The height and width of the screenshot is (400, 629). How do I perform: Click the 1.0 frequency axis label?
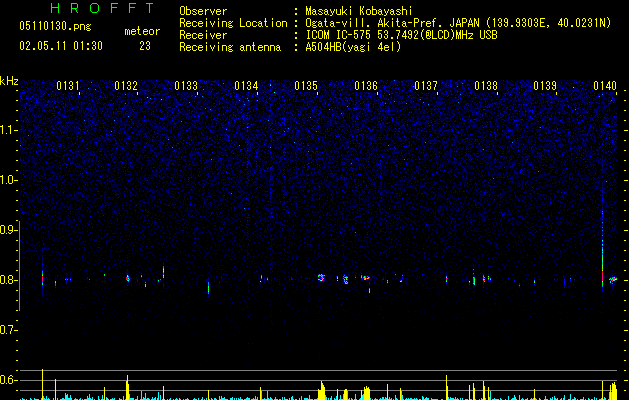[x=8, y=180]
